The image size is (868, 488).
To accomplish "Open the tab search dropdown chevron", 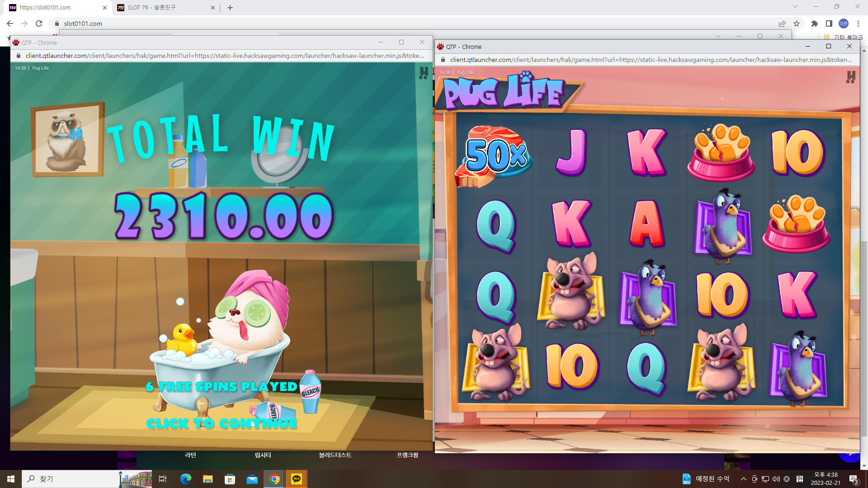I will (x=795, y=6).
